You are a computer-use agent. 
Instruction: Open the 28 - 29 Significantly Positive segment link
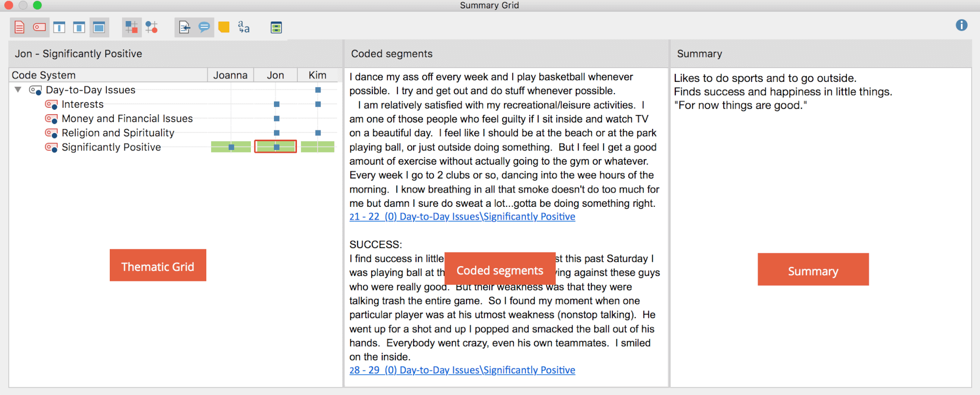[462, 370]
